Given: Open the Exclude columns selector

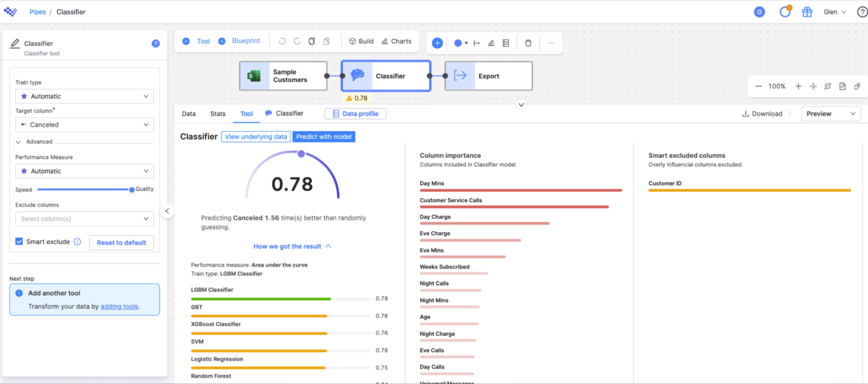Looking at the screenshot, I should pos(85,219).
